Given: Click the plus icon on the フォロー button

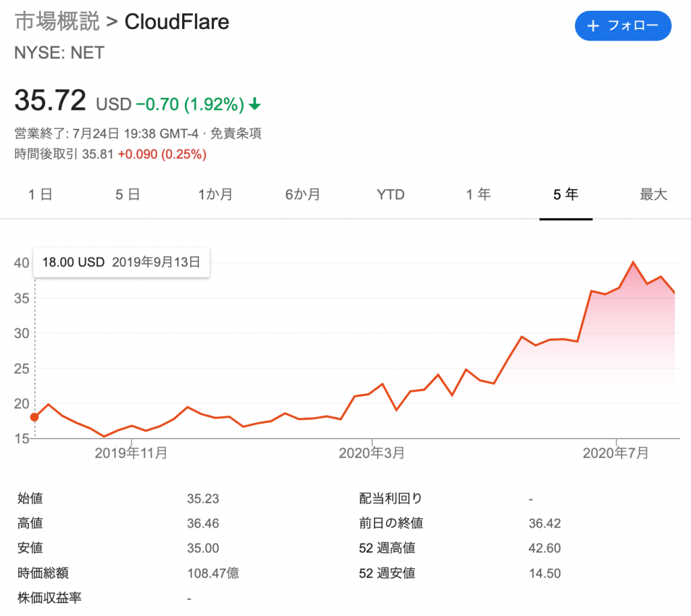Looking at the screenshot, I should (593, 26).
